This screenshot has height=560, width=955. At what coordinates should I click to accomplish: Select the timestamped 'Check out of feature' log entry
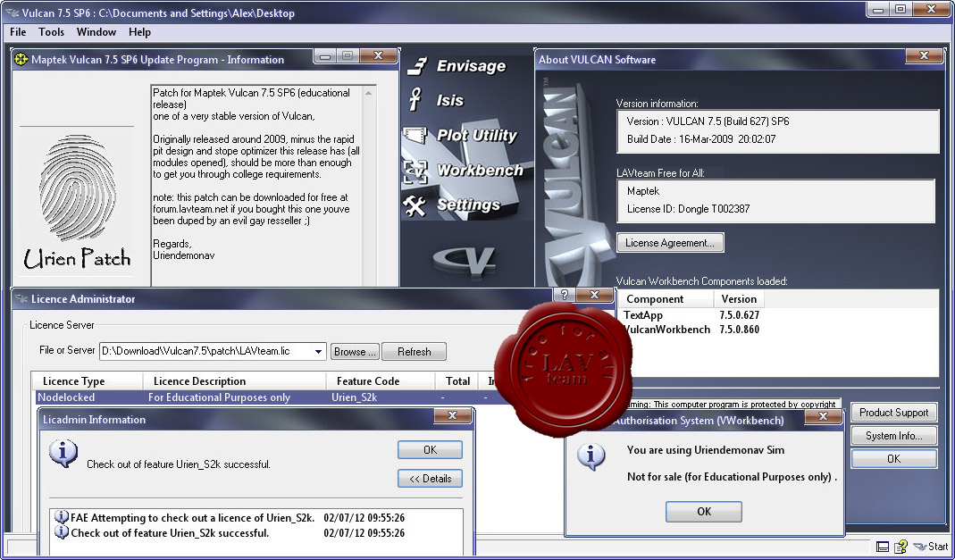pos(230,533)
